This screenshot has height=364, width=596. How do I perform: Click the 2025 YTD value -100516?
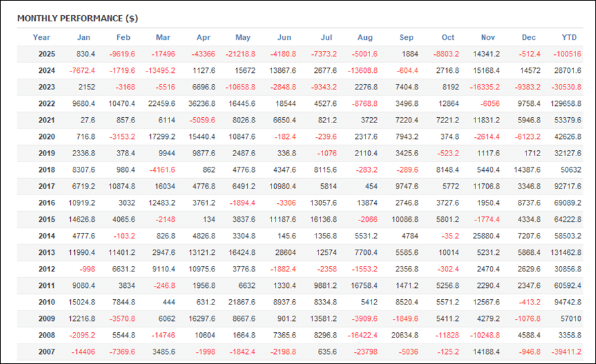point(567,54)
